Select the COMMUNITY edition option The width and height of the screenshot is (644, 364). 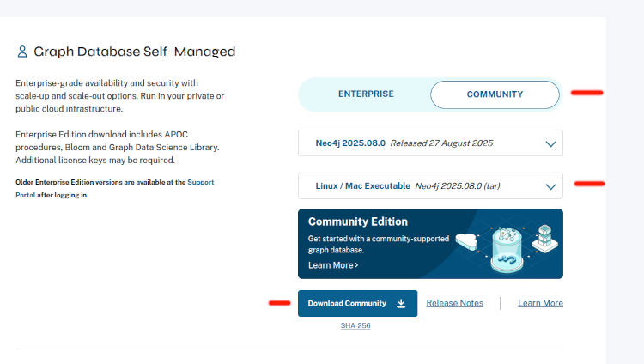(x=495, y=94)
